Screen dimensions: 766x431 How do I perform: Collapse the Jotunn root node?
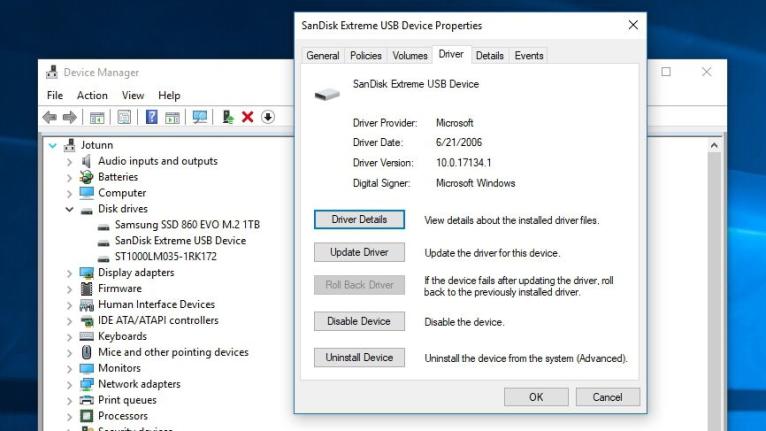coord(53,145)
